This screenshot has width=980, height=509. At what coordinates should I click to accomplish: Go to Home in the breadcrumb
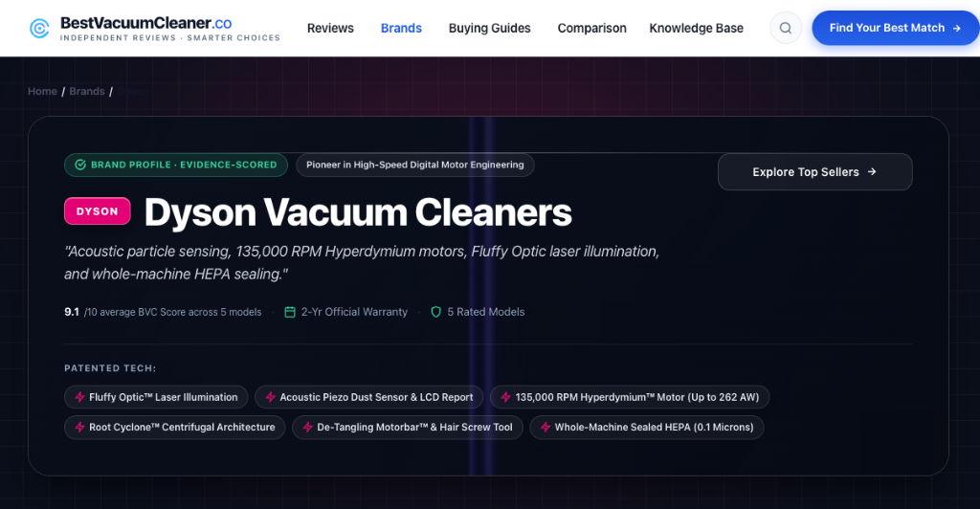pyautogui.click(x=42, y=91)
